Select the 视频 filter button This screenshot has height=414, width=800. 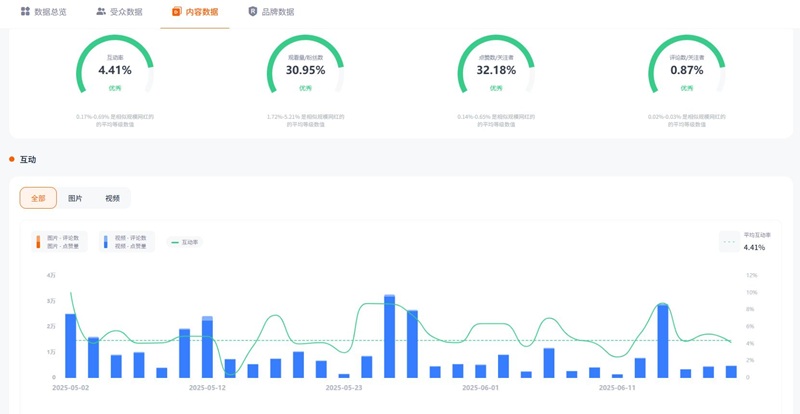pos(112,198)
